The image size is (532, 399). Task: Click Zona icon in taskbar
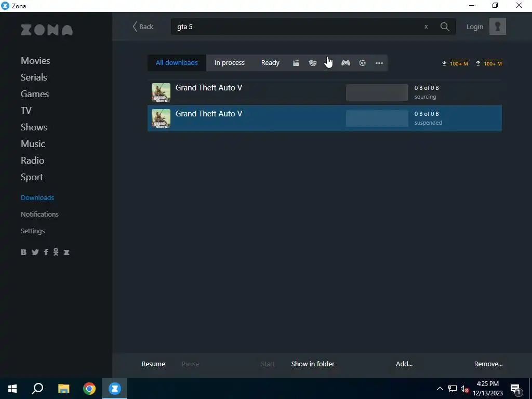(115, 389)
